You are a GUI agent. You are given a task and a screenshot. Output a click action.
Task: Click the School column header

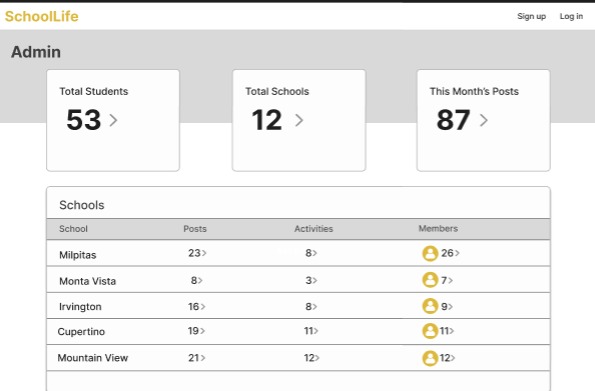point(73,229)
